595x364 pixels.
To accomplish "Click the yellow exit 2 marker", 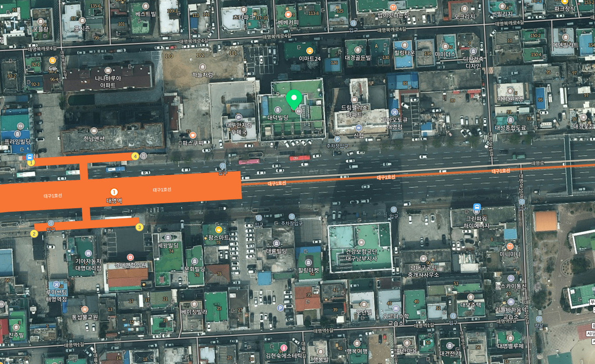I will tap(34, 234).
